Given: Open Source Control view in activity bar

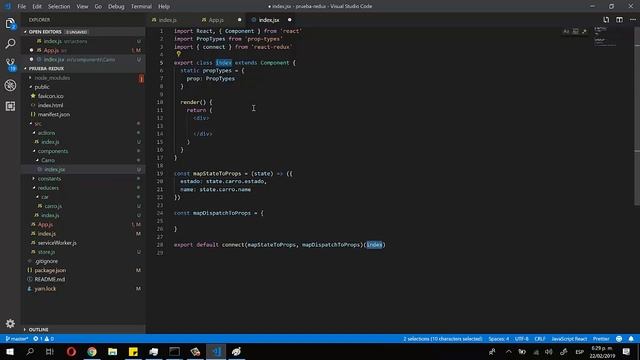Looking at the screenshot, I should (x=10, y=64).
